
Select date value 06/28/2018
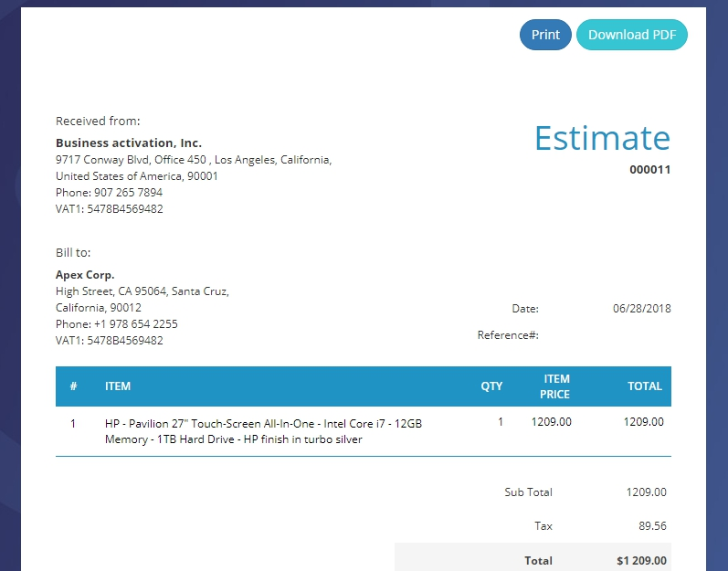tap(641, 309)
